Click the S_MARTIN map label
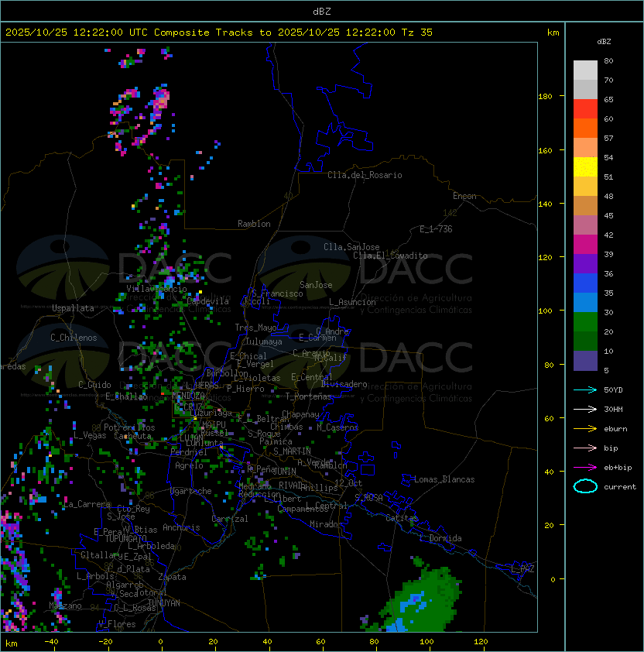Image resolution: width=644 pixels, height=652 pixels. click(x=292, y=451)
